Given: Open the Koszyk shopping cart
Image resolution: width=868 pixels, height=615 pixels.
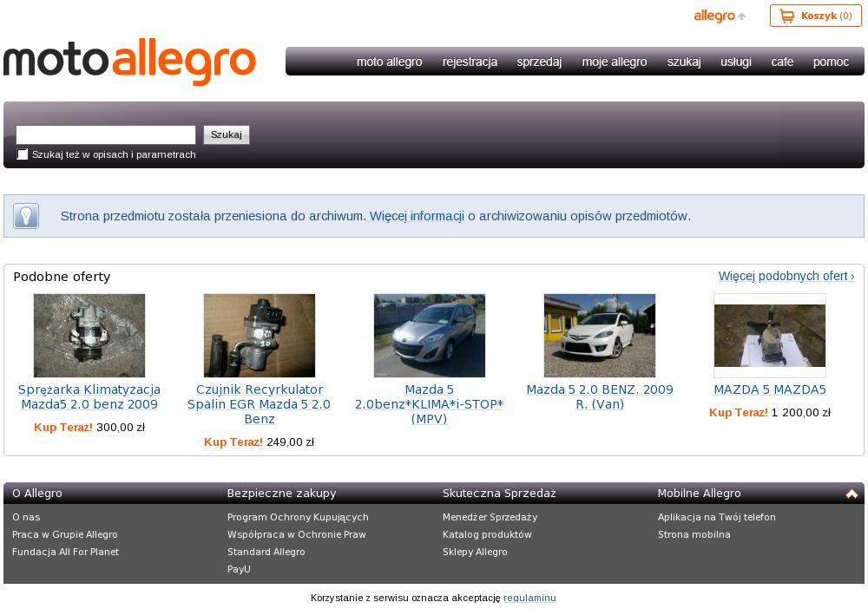Looking at the screenshot, I should click(x=815, y=16).
